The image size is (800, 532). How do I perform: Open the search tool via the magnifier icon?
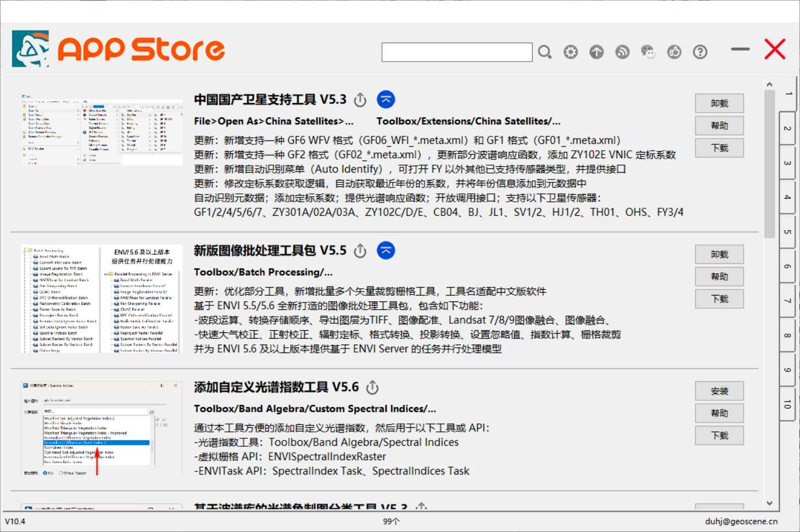[x=544, y=52]
